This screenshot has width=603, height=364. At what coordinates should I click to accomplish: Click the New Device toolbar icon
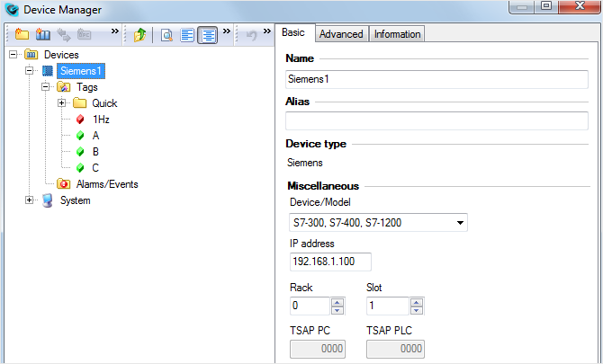pyautogui.click(x=42, y=34)
